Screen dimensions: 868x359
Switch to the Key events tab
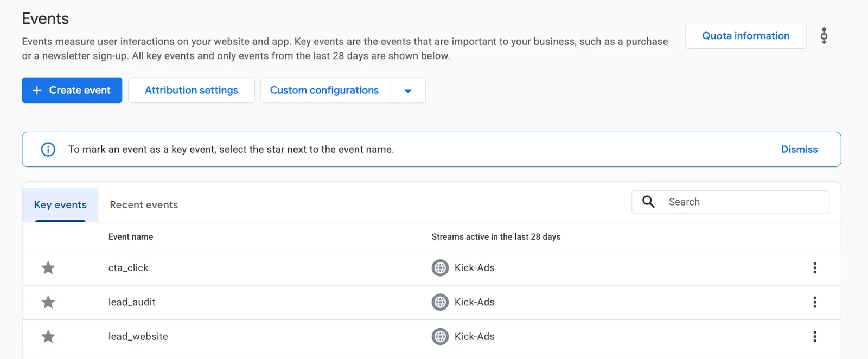[x=60, y=204]
